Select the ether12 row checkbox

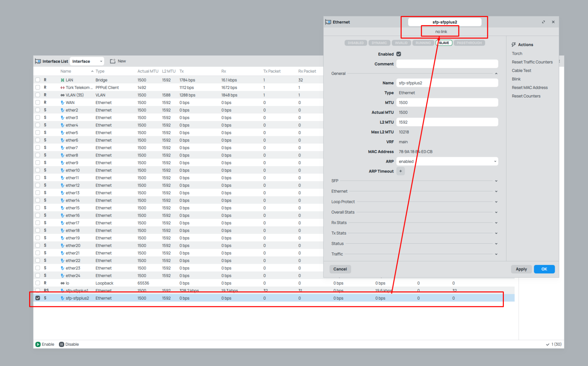[38, 185]
